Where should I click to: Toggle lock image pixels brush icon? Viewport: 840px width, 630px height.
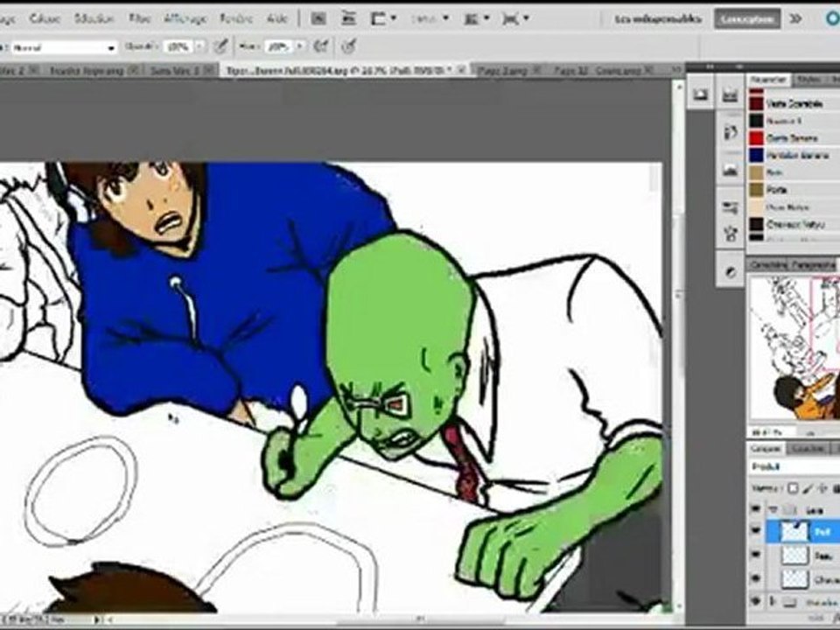(808, 488)
